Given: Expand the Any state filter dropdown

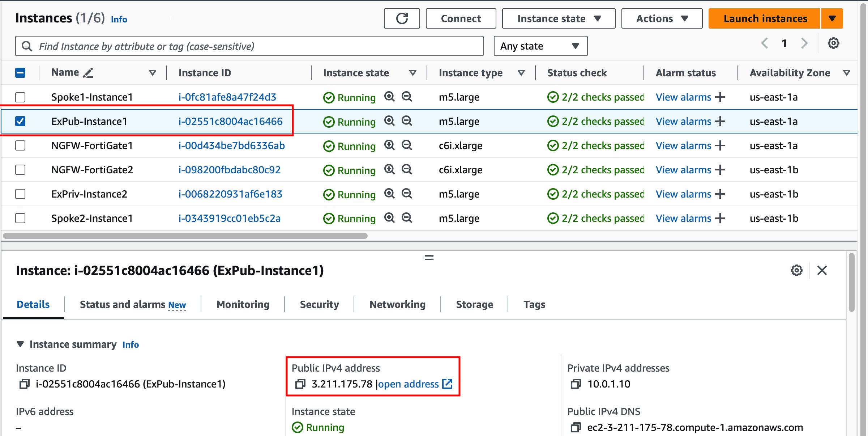Looking at the screenshot, I should (540, 46).
